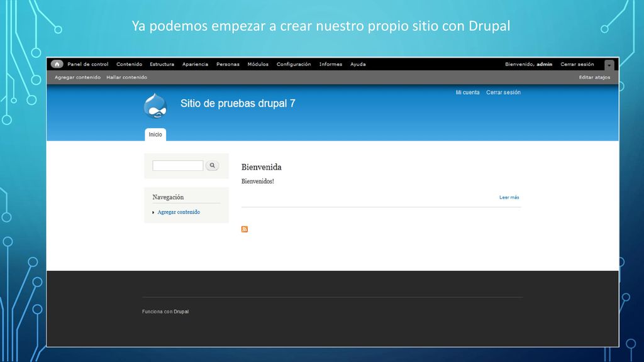This screenshot has height=362, width=644.
Task: Click the home icon in admin toolbar
Action: 57,64
